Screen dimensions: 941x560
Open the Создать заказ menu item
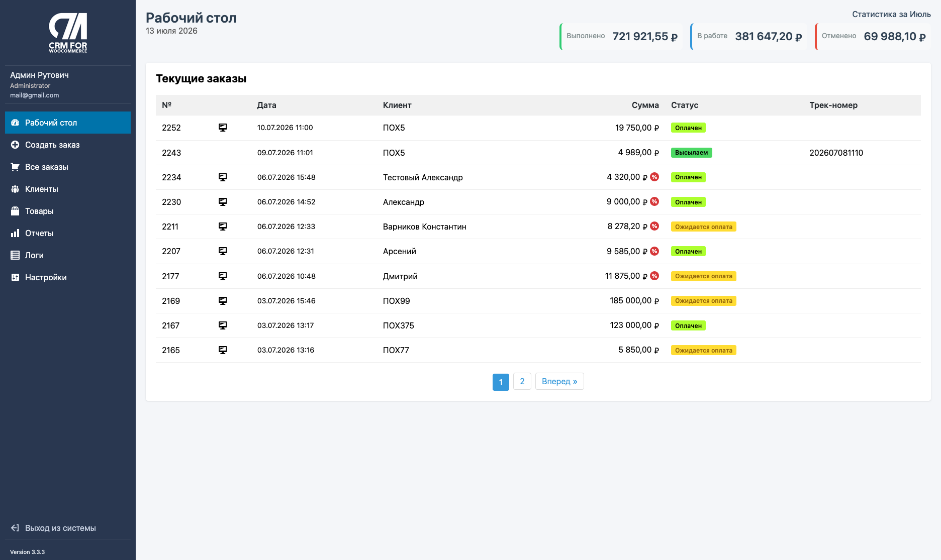(x=68, y=145)
